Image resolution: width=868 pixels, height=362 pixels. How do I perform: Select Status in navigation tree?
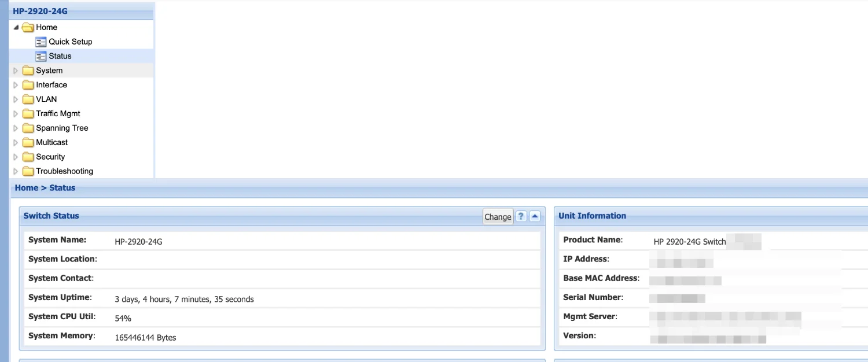60,56
